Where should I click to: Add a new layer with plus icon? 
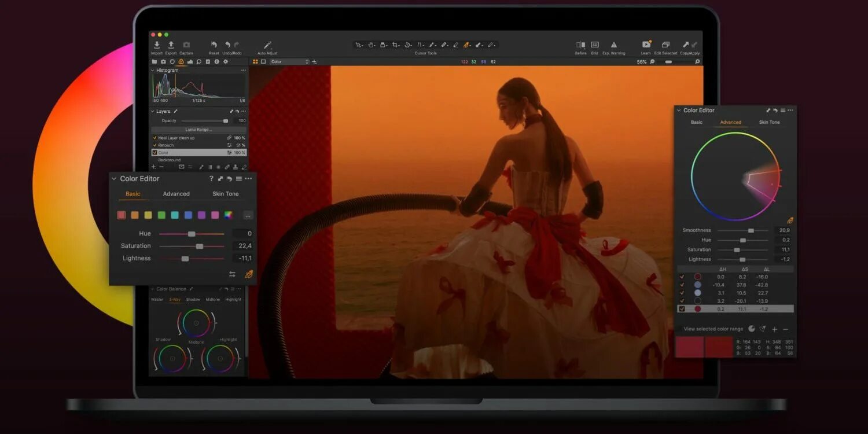[153, 167]
